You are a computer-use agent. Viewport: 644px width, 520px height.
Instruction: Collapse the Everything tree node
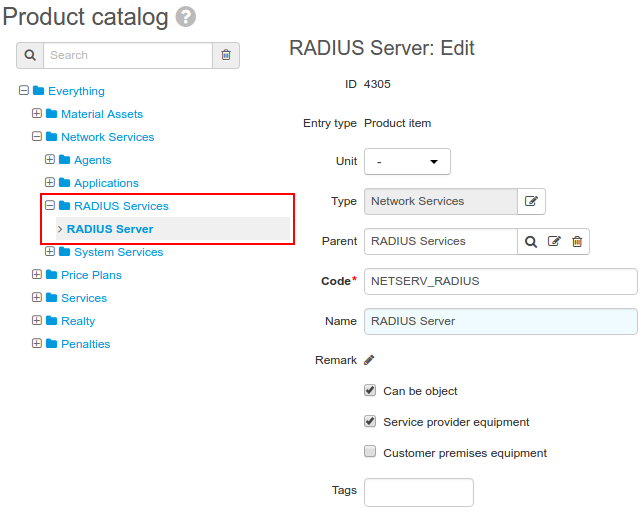click(x=24, y=90)
